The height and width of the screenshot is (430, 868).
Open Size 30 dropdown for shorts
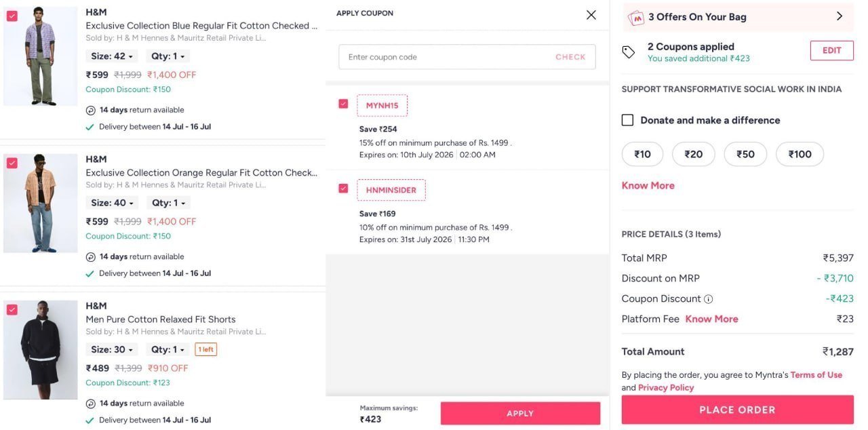[x=112, y=349]
